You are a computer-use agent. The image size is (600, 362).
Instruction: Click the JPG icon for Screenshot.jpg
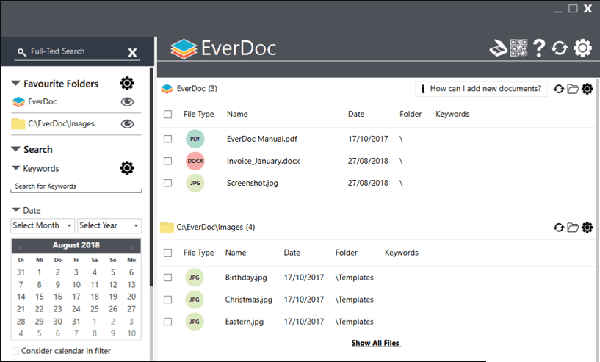[x=195, y=183]
